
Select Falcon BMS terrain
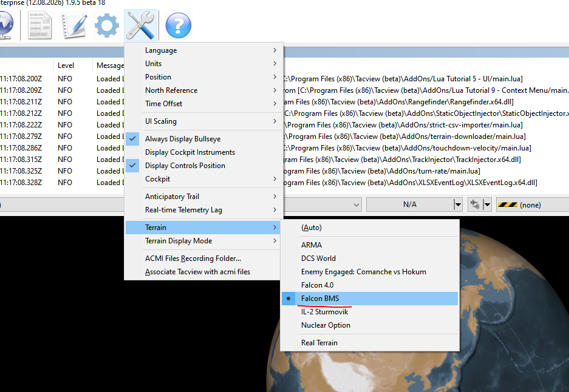pyautogui.click(x=369, y=299)
